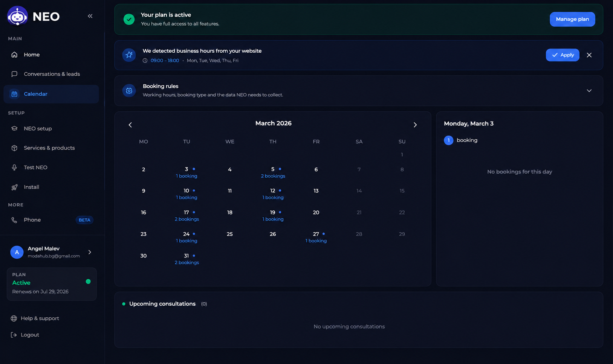The image size is (613, 364).
Task: Go to previous month in calendar
Action: coord(130,125)
